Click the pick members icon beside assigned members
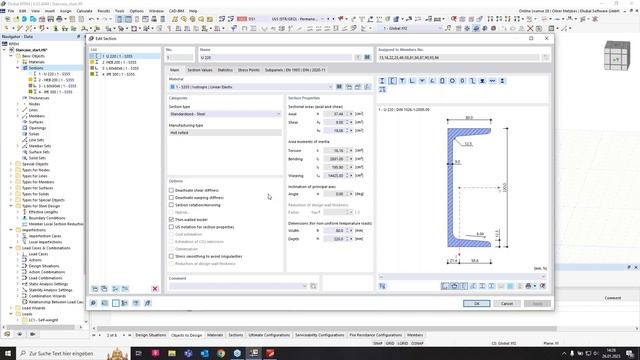 (x=546, y=58)
